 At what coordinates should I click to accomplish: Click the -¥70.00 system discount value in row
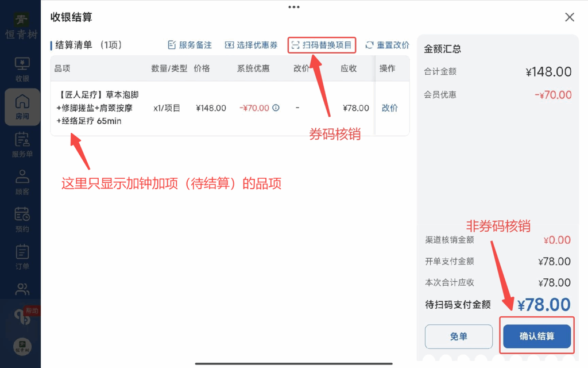pyautogui.click(x=254, y=108)
